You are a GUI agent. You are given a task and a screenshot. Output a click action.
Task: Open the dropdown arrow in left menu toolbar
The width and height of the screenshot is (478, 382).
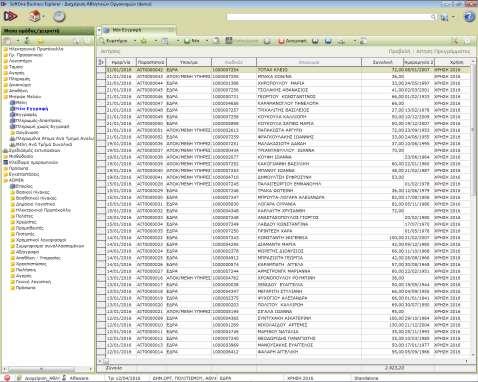click(18, 41)
